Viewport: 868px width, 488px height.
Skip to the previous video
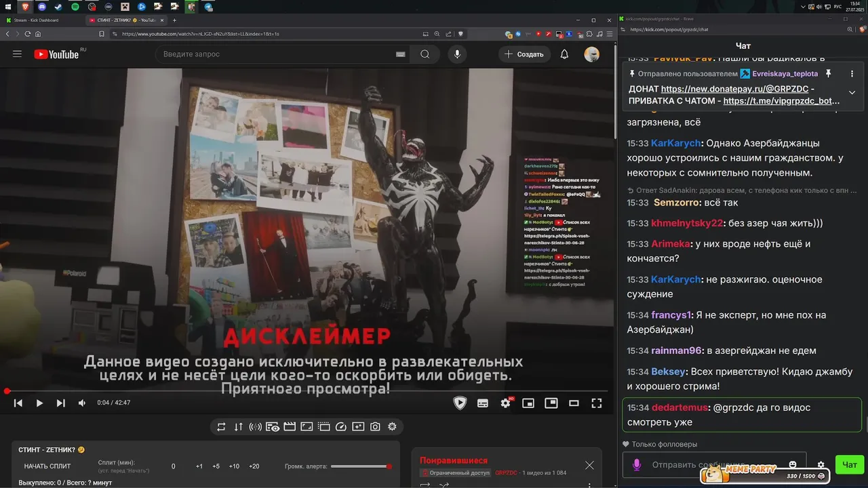click(x=18, y=403)
